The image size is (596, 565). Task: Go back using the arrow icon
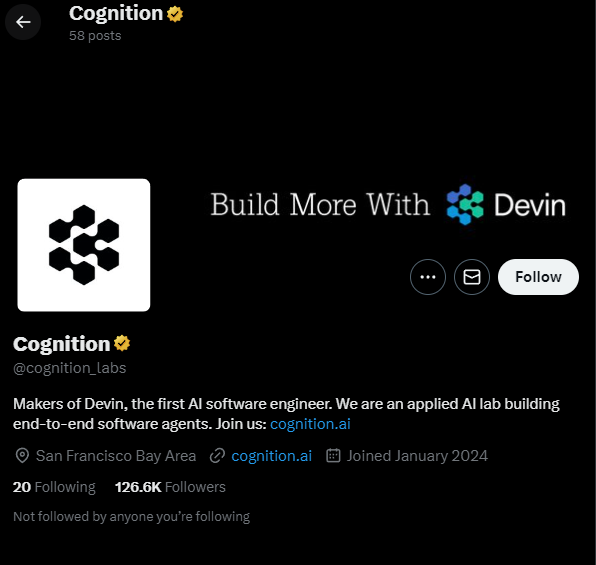(23, 22)
